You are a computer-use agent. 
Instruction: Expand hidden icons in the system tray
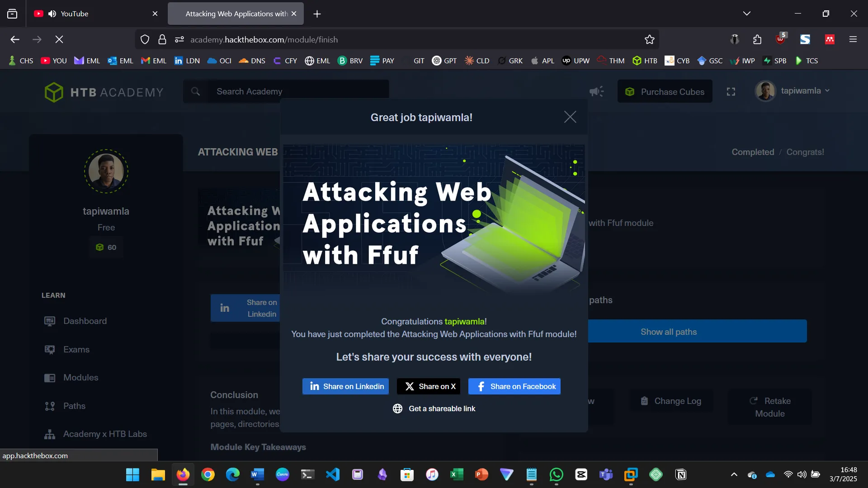(734, 475)
